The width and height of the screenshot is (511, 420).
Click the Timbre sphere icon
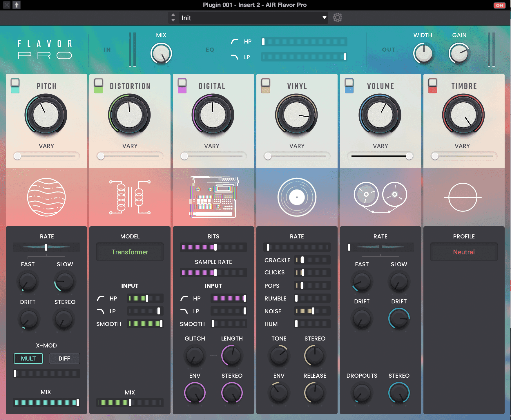tap(463, 197)
